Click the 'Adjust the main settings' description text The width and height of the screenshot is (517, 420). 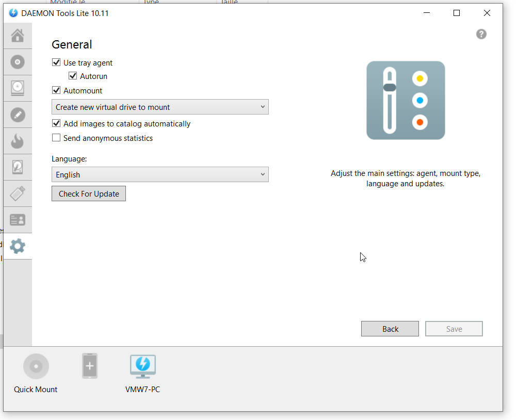[x=406, y=179]
